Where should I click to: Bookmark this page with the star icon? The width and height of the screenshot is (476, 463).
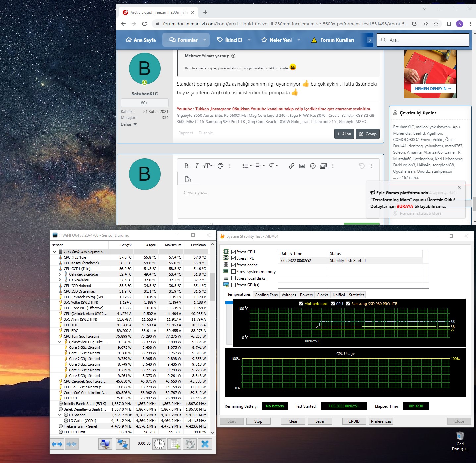click(436, 24)
